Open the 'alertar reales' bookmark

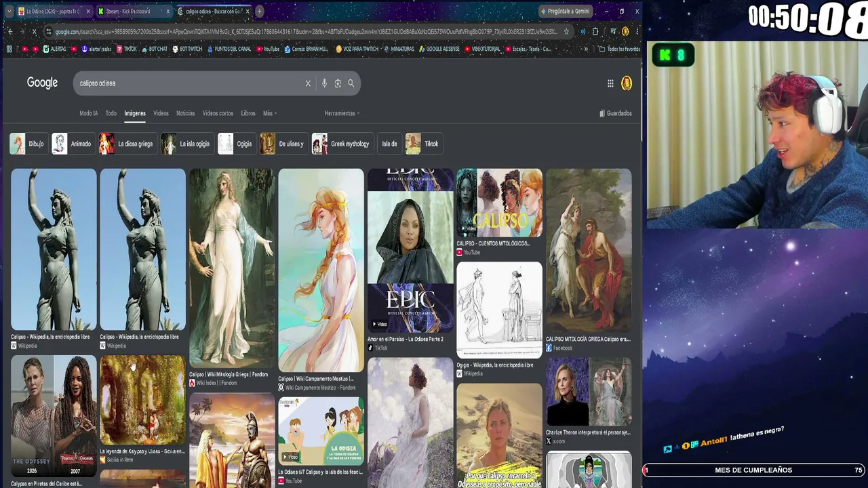[x=96, y=49]
